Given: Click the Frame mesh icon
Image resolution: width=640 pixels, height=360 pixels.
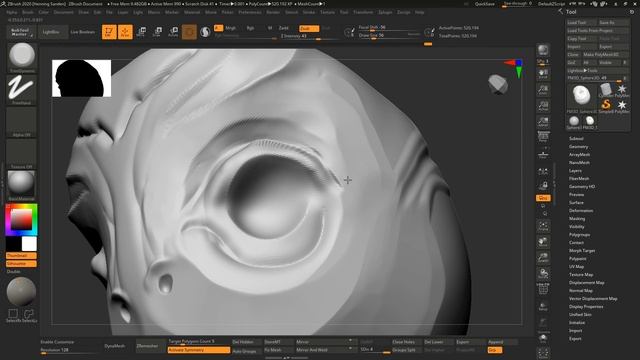Looking at the screenshot, I should (543, 226).
